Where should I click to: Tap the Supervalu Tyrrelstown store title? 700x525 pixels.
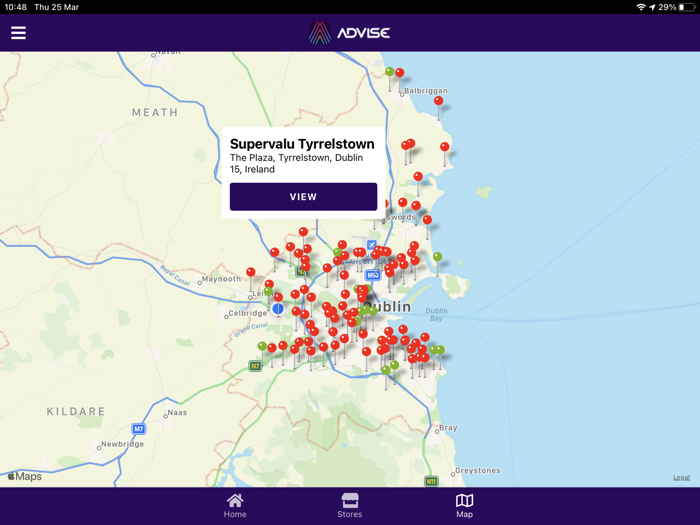pyautogui.click(x=302, y=144)
